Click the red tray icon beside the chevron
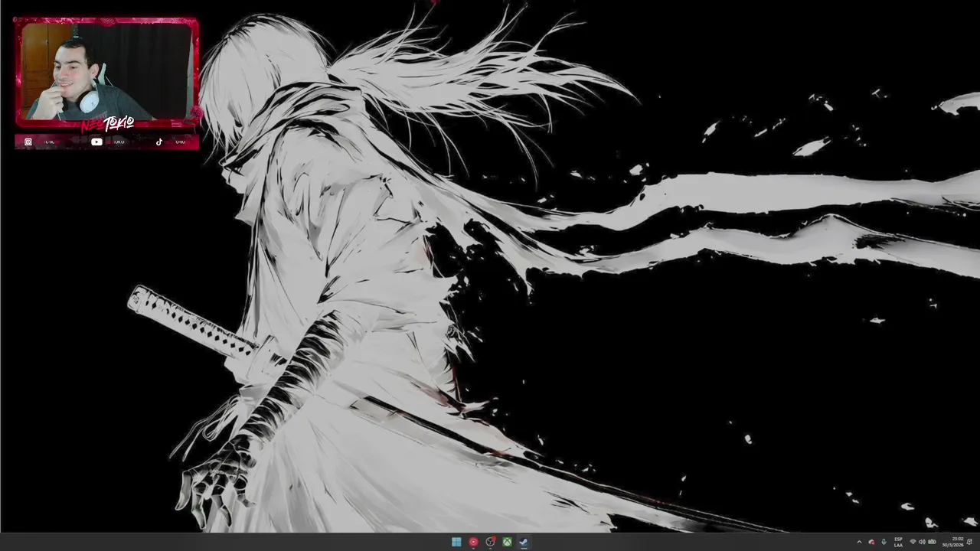Image resolution: width=980 pixels, height=551 pixels. tap(871, 542)
